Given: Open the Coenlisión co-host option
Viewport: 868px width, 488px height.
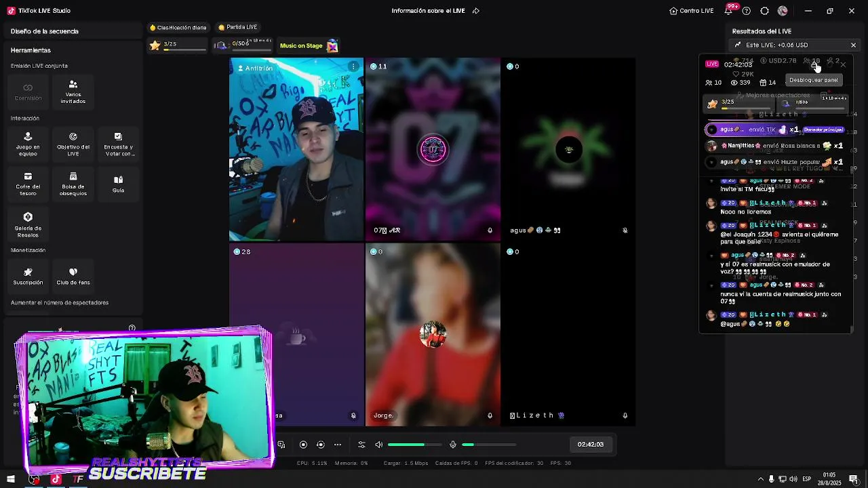Looking at the screenshot, I should tap(28, 92).
